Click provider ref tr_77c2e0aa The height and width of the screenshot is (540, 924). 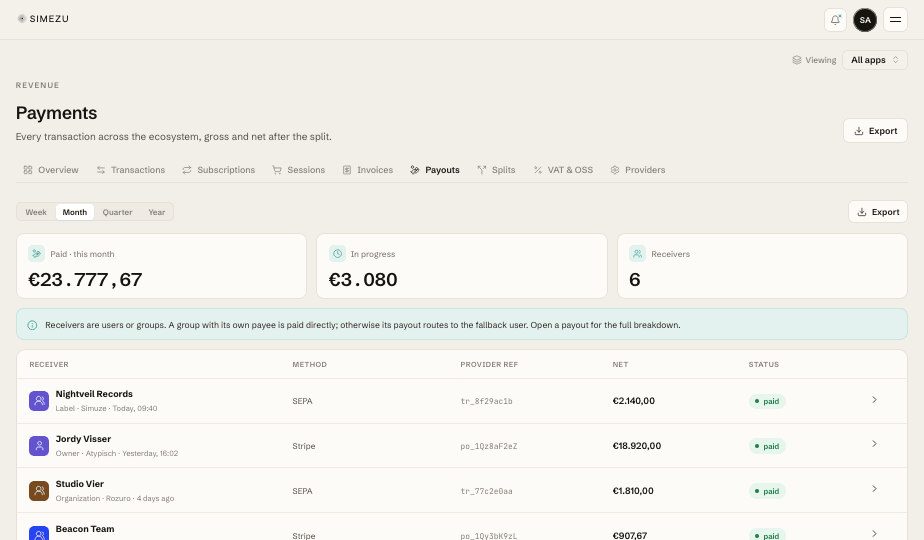[486, 491]
